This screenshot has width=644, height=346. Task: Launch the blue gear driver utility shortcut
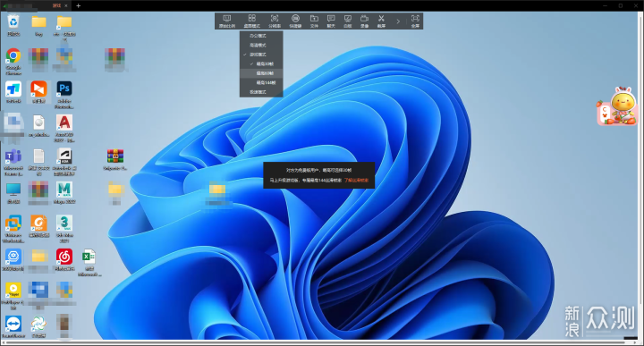[x=13, y=260]
